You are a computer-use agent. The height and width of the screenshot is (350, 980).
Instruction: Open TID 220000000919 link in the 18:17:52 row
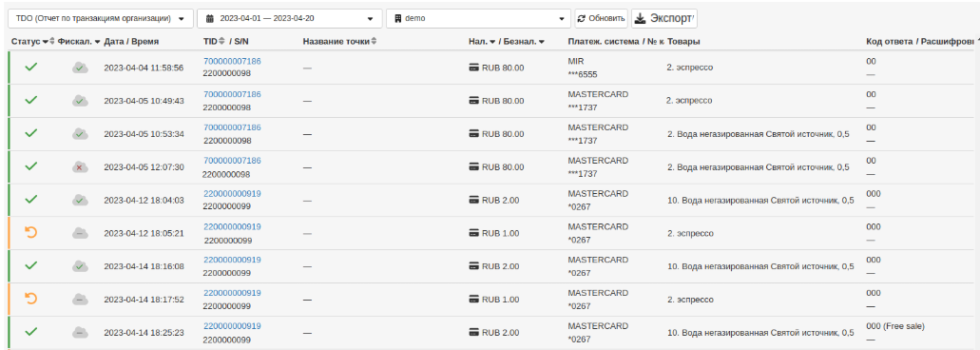pyautogui.click(x=233, y=293)
